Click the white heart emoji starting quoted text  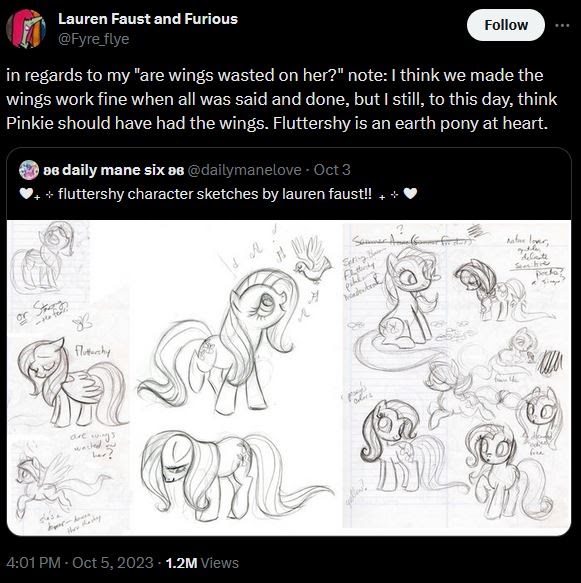(26, 193)
